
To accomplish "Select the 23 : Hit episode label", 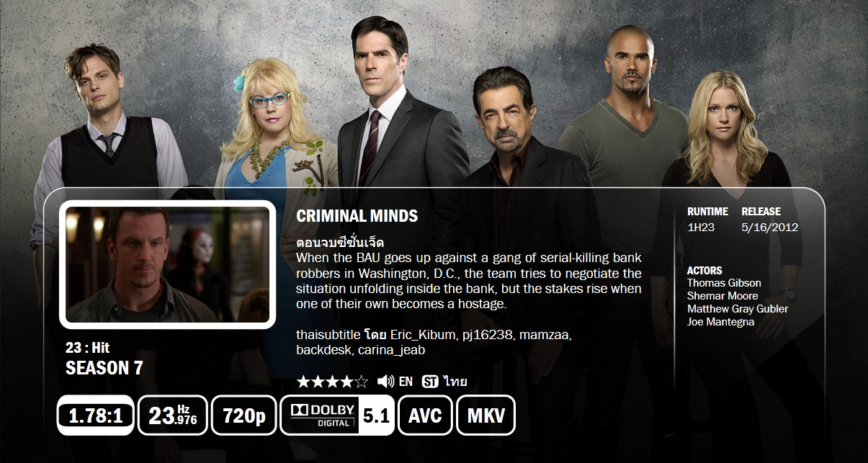I will click(x=87, y=348).
